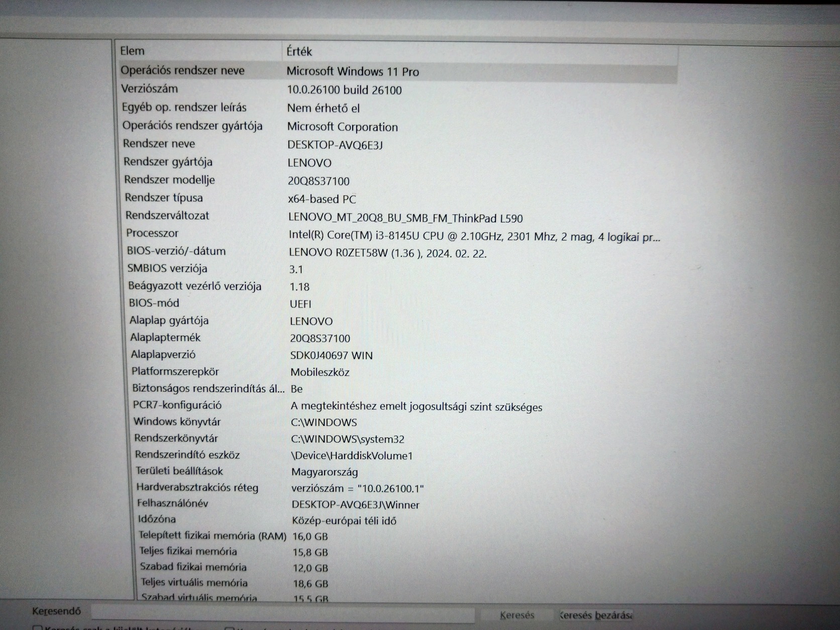Screen dimensions: 840x630
Task: Click the value Microsoft Corporation
Action: 343,127
